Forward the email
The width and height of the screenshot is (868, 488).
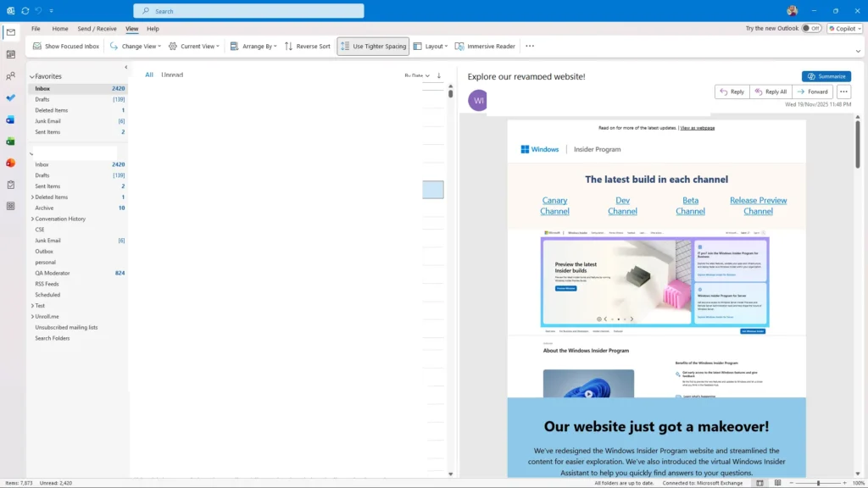pyautogui.click(x=813, y=91)
